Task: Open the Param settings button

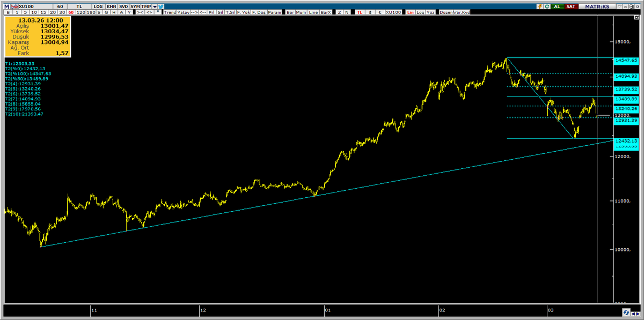Action: click(x=274, y=12)
